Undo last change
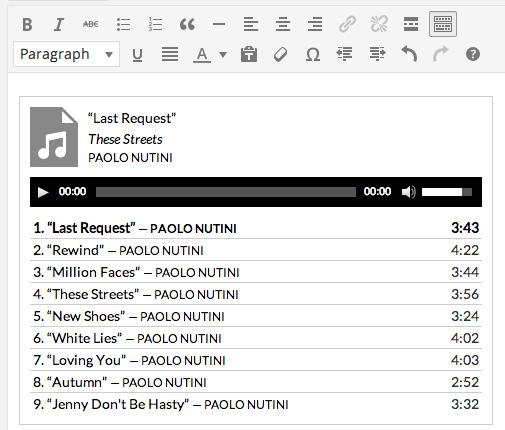Viewport: 505px width, 430px height. point(409,54)
